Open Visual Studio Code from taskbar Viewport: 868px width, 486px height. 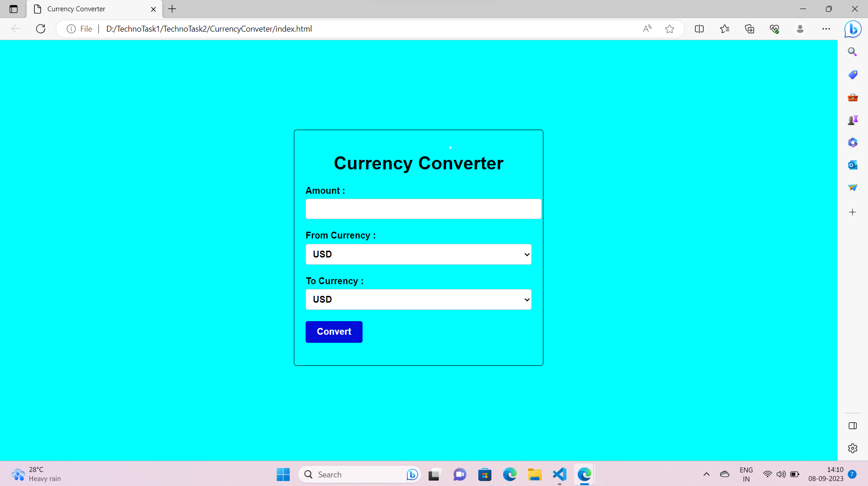tap(559, 474)
